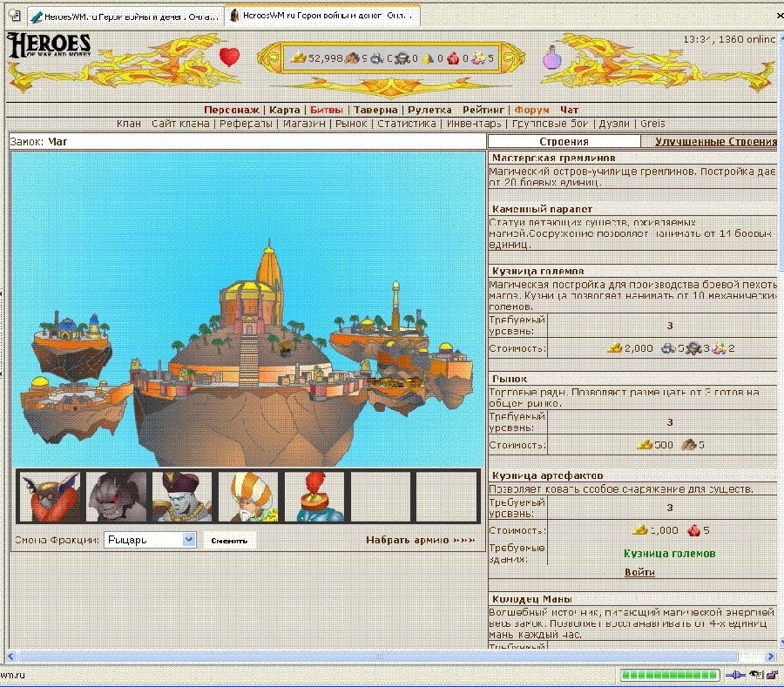Go to the Магазин link
This screenshot has height=687, width=784.
pyautogui.click(x=304, y=124)
